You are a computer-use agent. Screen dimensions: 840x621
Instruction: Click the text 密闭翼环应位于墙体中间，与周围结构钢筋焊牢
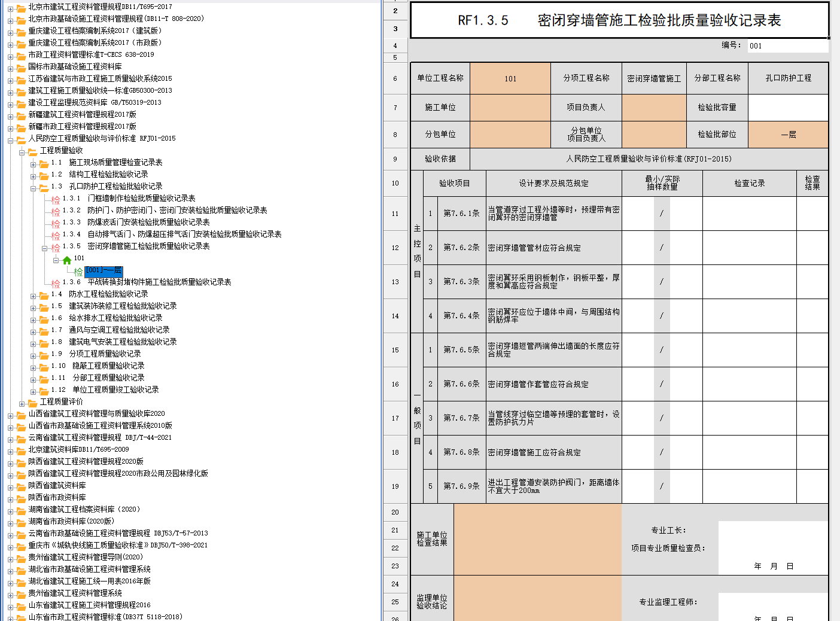tap(553, 316)
